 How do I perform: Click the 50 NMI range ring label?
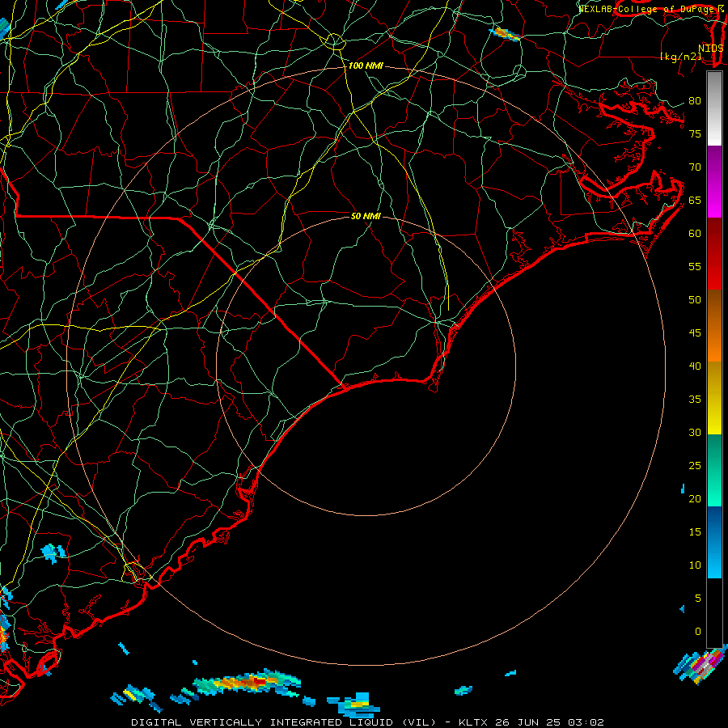(x=366, y=216)
